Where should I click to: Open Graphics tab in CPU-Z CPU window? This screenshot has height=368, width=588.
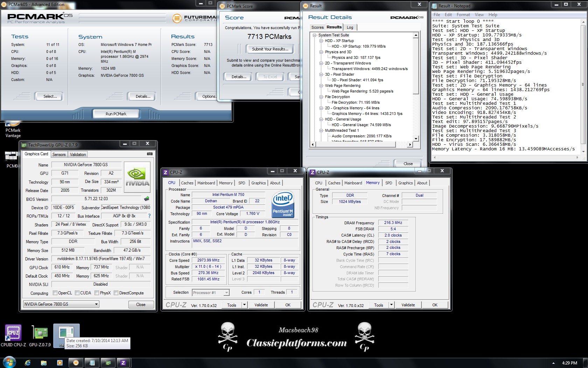[258, 183]
